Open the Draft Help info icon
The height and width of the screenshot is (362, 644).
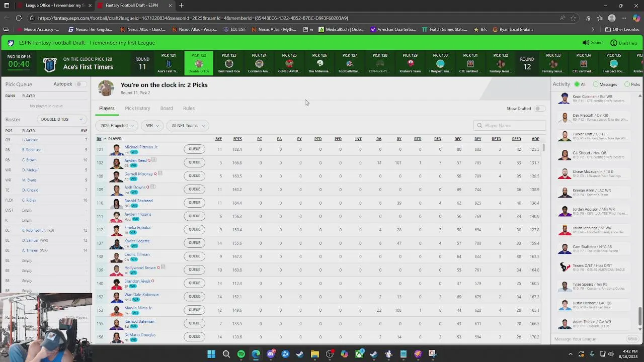coord(613,43)
